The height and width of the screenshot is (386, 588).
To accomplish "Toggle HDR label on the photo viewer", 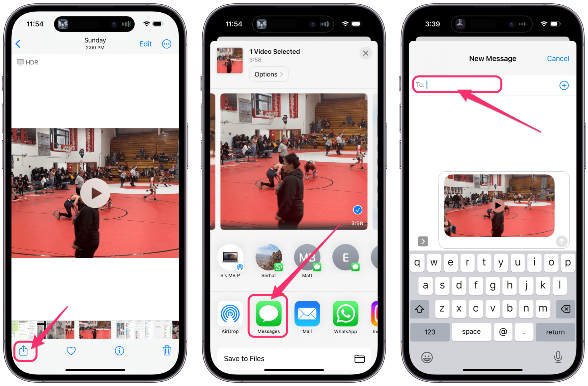I will click(27, 63).
